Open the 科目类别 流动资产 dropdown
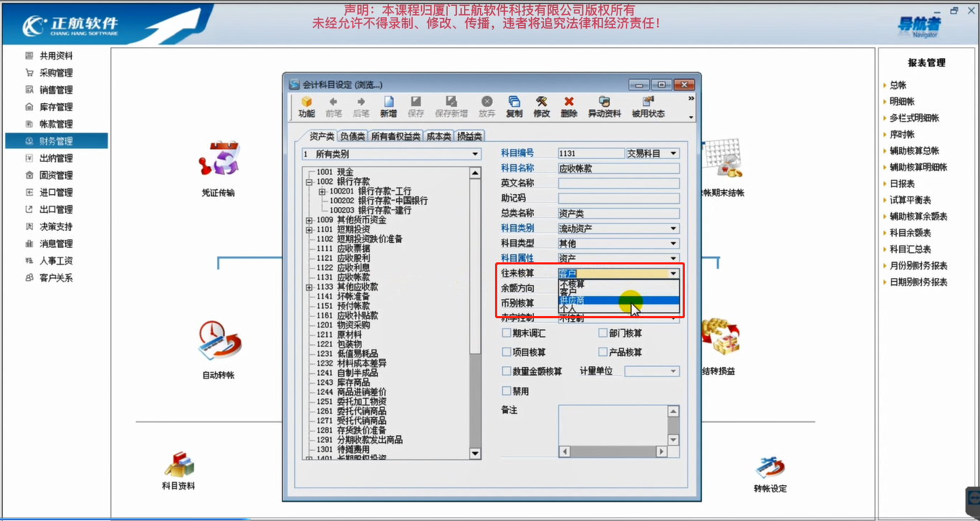 (x=673, y=229)
